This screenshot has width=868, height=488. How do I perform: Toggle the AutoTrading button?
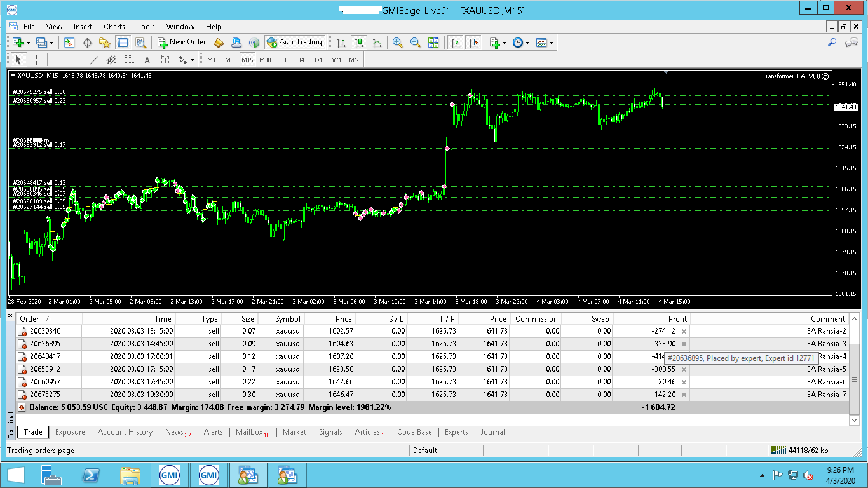pyautogui.click(x=294, y=43)
